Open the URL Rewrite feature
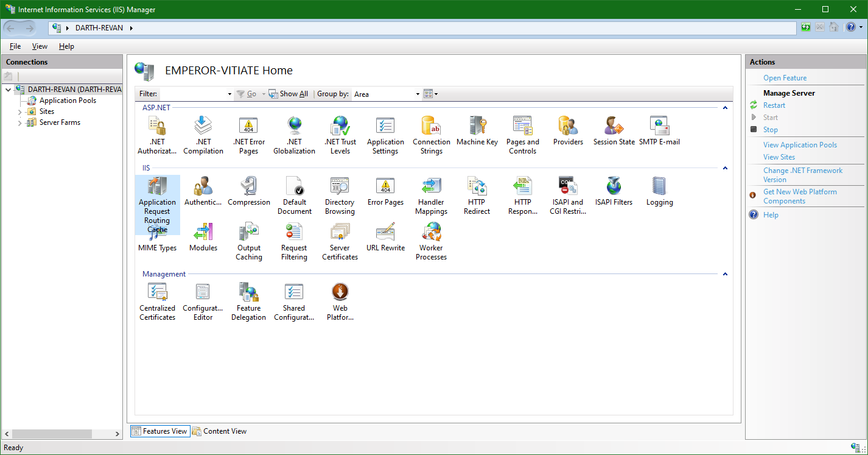The height and width of the screenshot is (455, 868). [x=385, y=238]
